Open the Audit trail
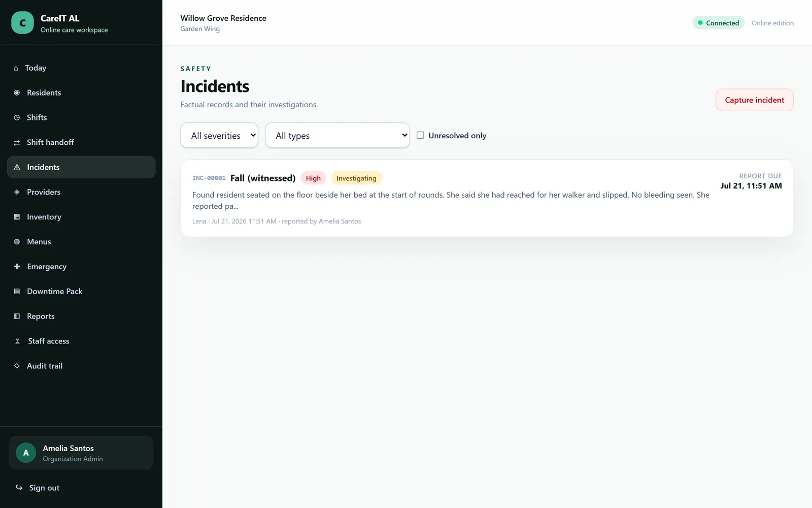Image resolution: width=812 pixels, height=508 pixels. (x=81, y=366)
